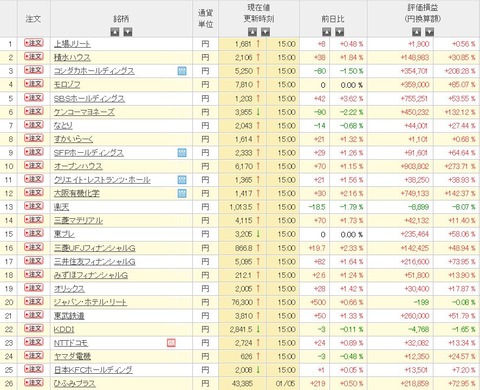Click 注文 button for 東レ row
The height and width of the screenshot is (390, 480).
tap(34, 233)
